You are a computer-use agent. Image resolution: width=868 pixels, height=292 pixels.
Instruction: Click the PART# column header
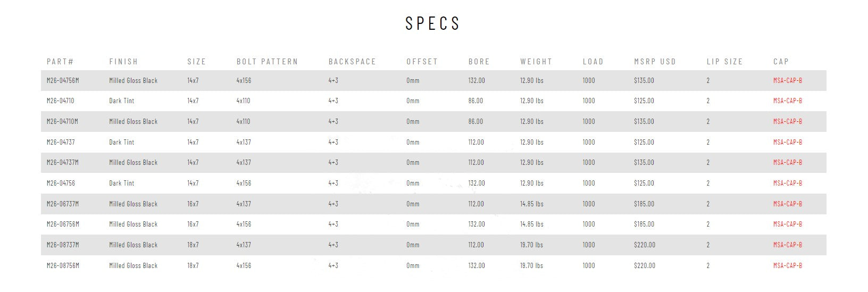pyautogui.click(x=60, y=62)
